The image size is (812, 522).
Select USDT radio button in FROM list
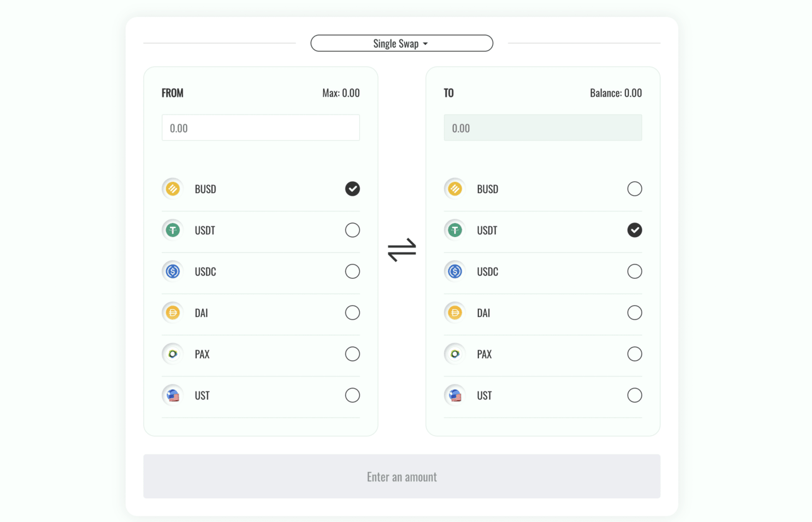pyautogui.click(x=352, y=230)
